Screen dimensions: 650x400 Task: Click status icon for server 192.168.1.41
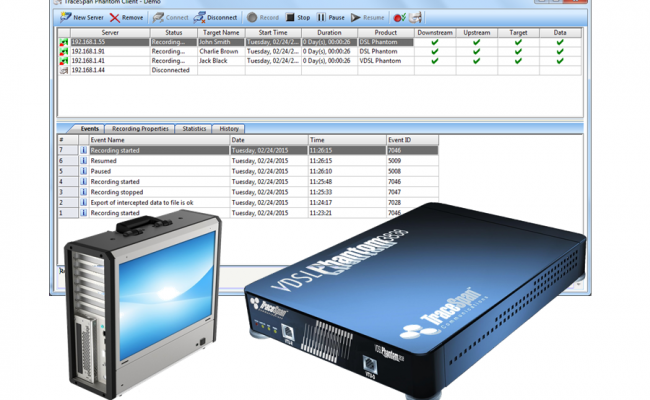(63, 61)
